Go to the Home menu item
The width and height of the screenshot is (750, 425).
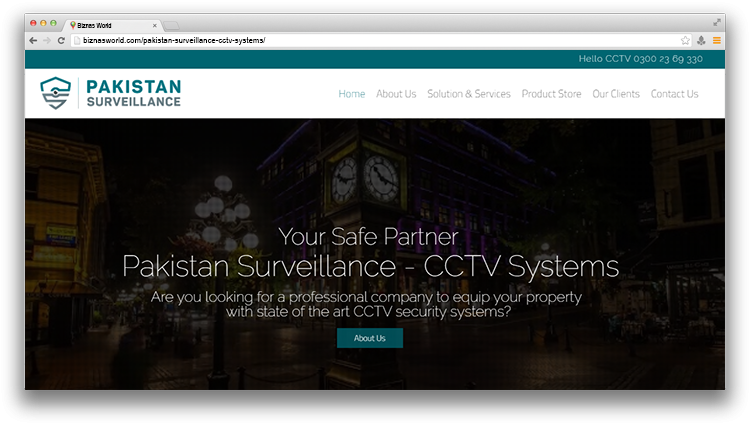click(352, 94)
